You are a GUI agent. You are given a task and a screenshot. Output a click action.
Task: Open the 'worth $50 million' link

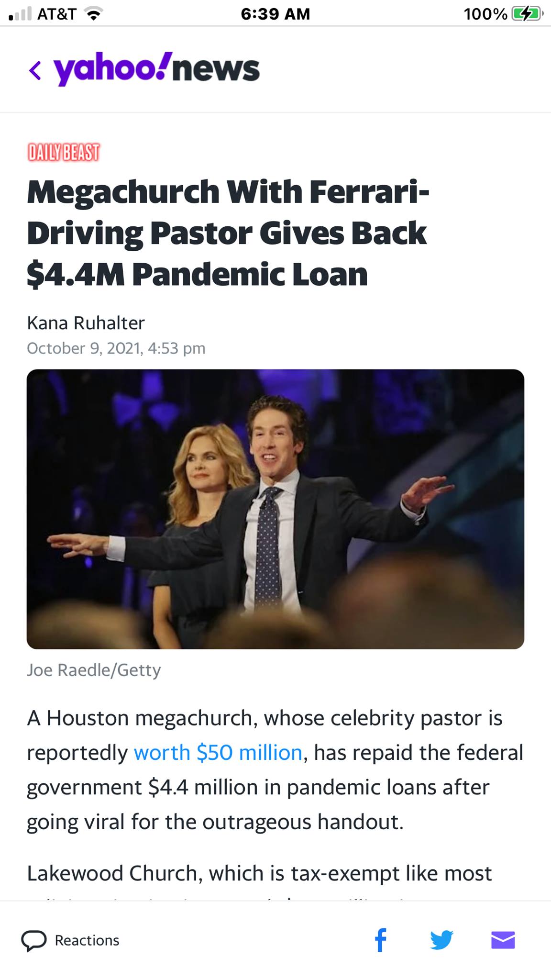coord(218,753)
